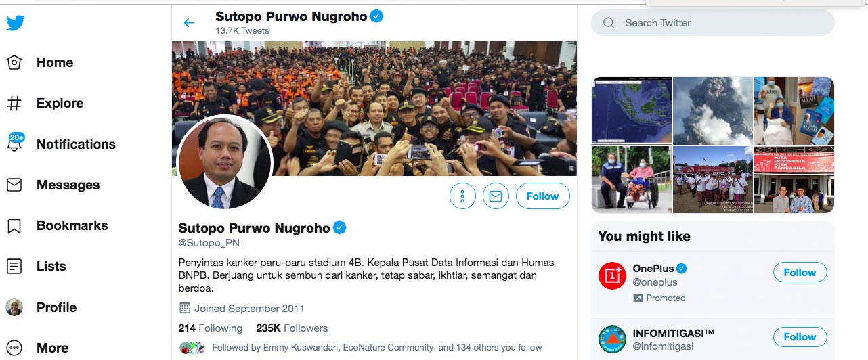Open the profile's three-dot options menu
Image resolution: width=868 pixels, height=360 pixels.
tap(462, 196)
